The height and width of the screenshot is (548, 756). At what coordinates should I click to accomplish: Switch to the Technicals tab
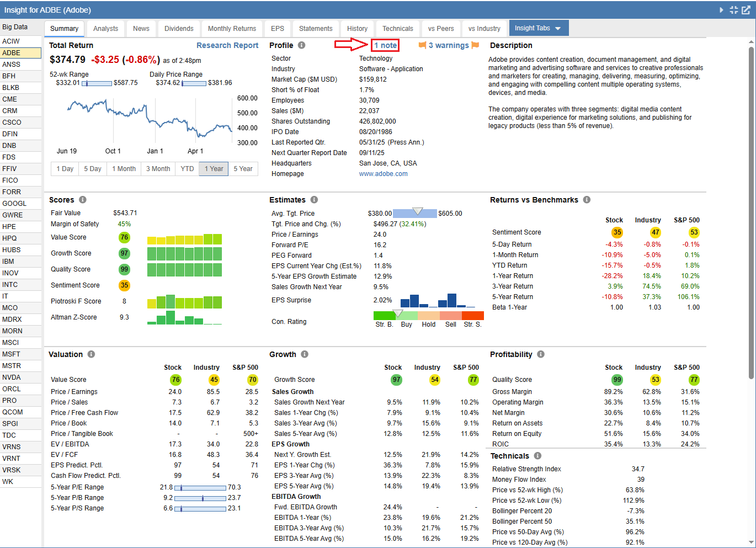[398, 29]
